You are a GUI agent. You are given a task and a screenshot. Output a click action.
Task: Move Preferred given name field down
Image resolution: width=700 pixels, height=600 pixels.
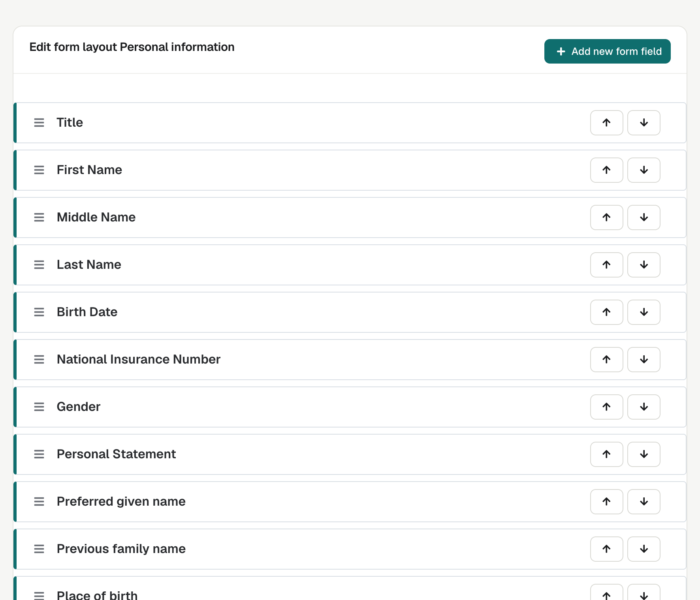[x=644, y=502]
